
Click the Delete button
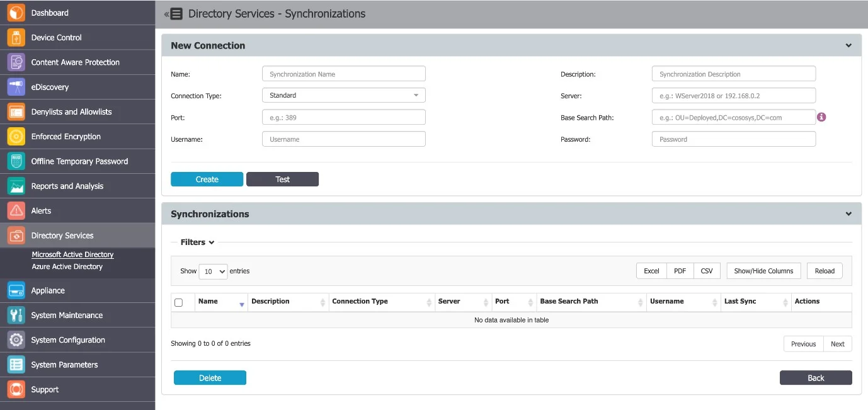tap(210, 378)
